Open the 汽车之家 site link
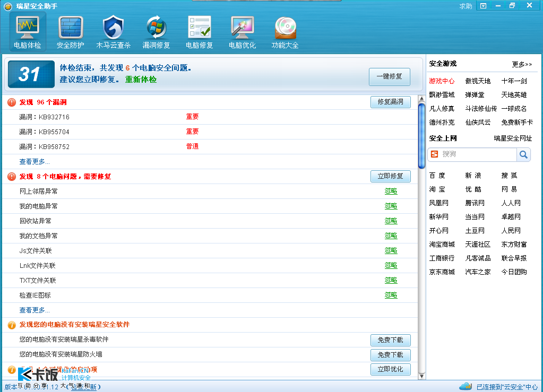This screenshot has height=392, width=543. (x=478, y=272)
